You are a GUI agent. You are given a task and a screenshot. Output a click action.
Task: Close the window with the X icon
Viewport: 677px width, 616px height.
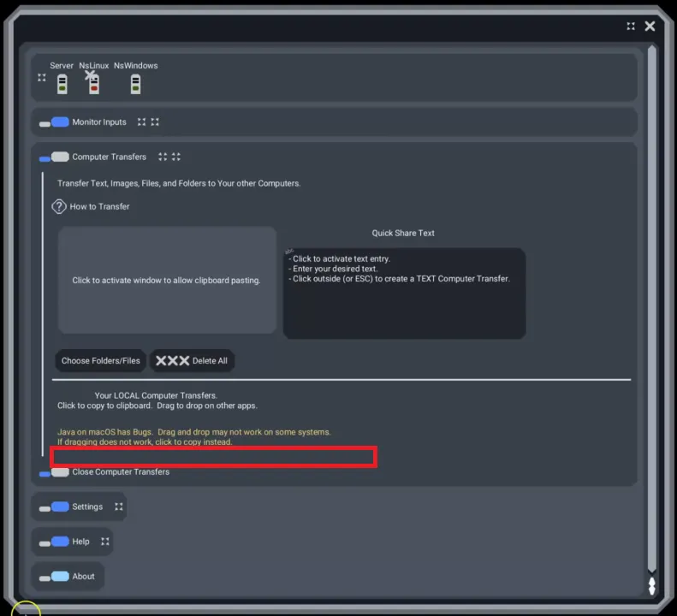click(650, 27)
